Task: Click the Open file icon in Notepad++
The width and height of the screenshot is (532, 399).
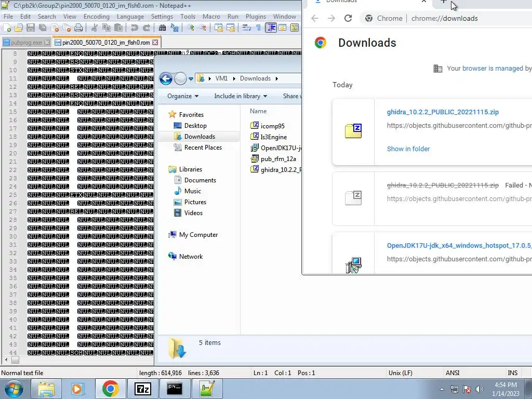Action: (x=19, y=28)
